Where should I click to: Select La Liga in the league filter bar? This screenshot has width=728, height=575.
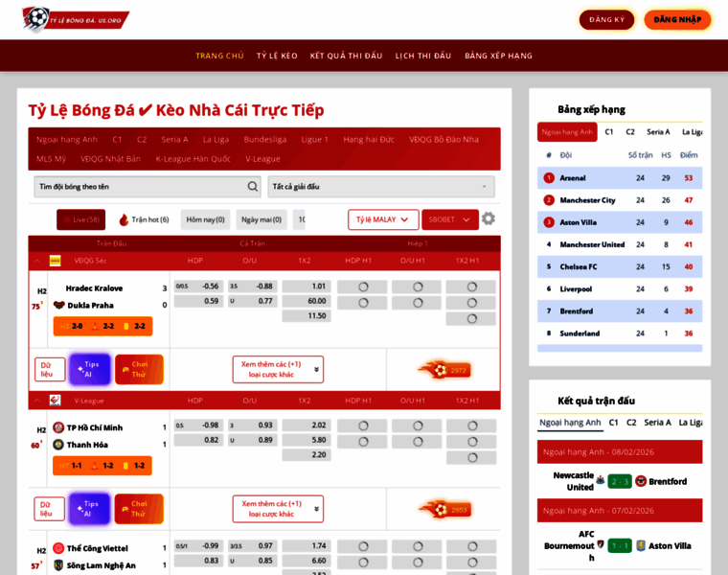pyautogui.click(x=216, y=139)
